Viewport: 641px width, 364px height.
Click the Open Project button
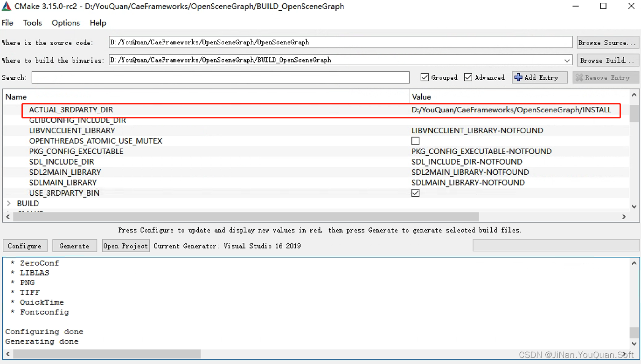(x=125, y=246)
